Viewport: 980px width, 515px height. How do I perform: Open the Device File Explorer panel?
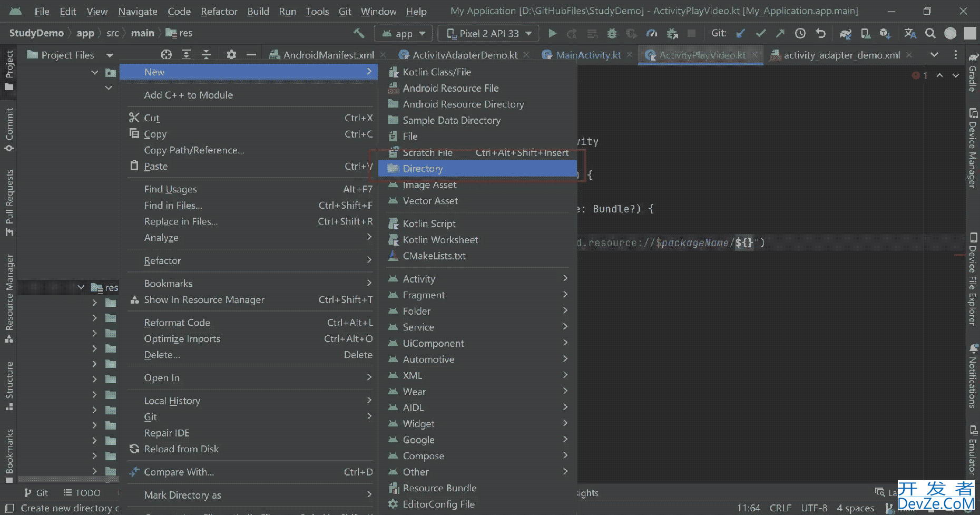pyautogui.click(x=973, y=279)
